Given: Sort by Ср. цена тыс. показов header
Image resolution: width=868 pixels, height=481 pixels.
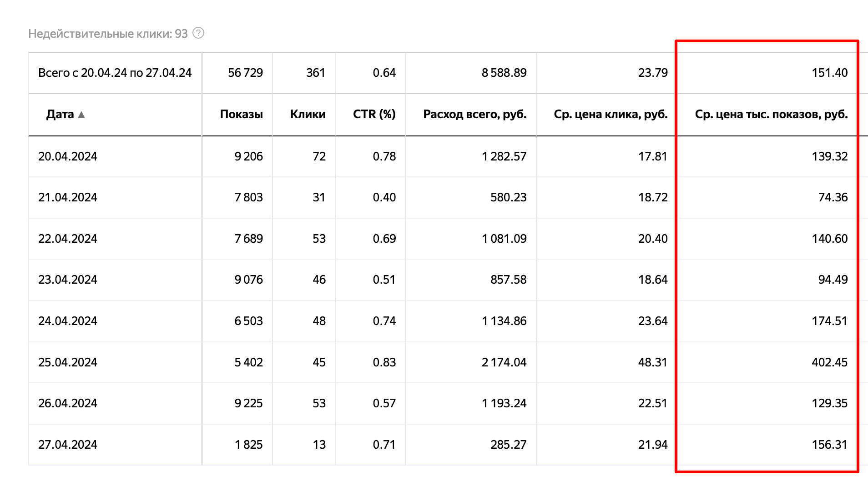Looking at the screenshot, I should point(771,114).
